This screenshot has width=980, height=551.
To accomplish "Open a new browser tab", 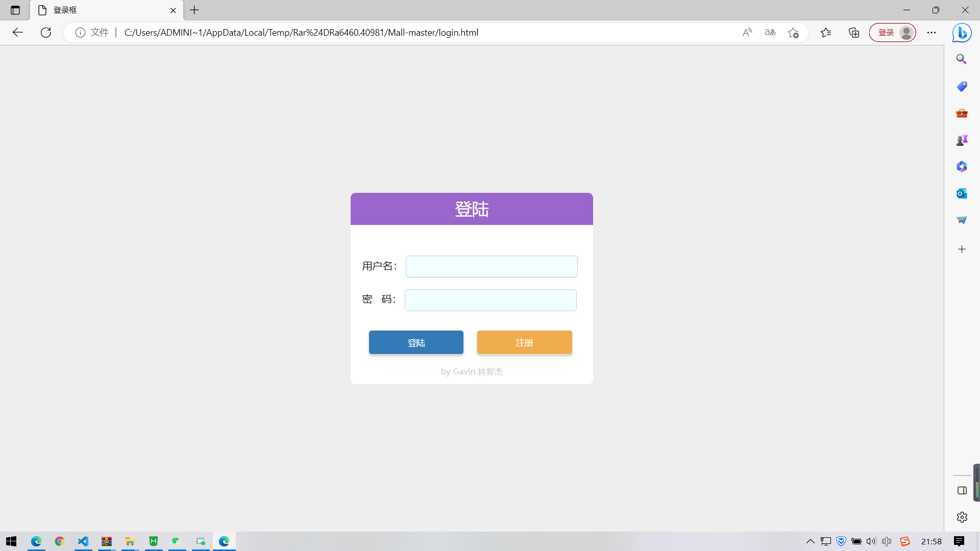I will tap(194, 10).
